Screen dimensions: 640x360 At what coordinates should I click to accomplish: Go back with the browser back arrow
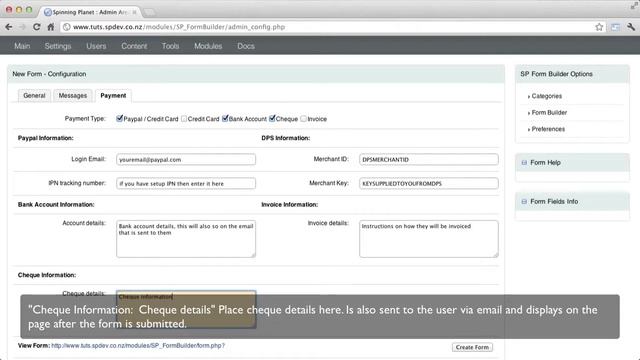pos(9,27)
